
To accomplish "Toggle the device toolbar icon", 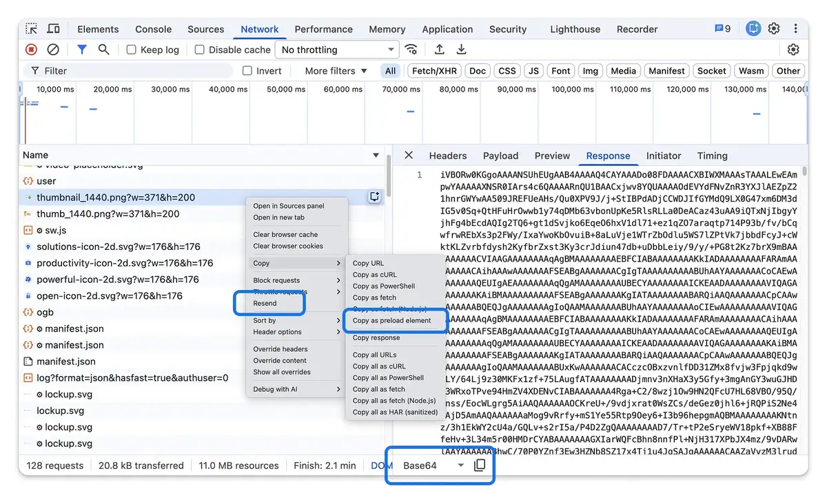I will (53, 29).
